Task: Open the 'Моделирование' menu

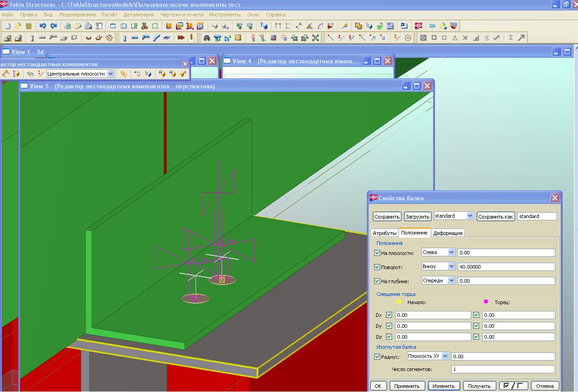Action: [x=77, y=15]
